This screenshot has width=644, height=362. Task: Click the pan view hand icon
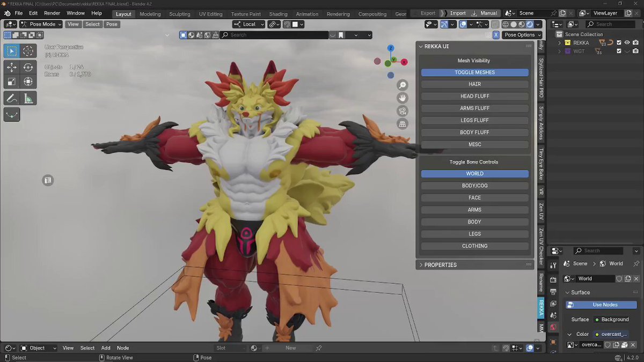click(x=402, y=98)
